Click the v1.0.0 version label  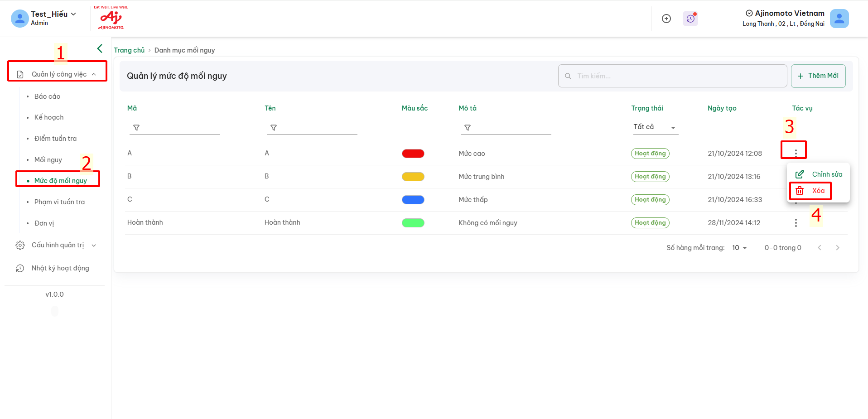(x=54, y=294)
